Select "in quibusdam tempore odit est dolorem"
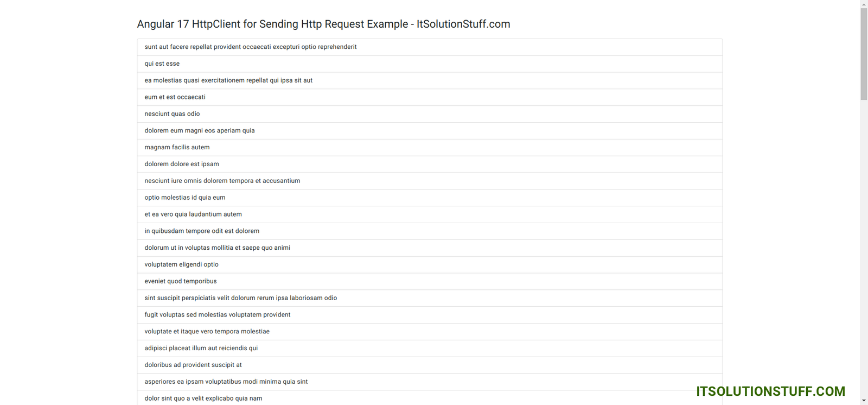The width and height of the screenshot is (868, 405). [202, 231]
